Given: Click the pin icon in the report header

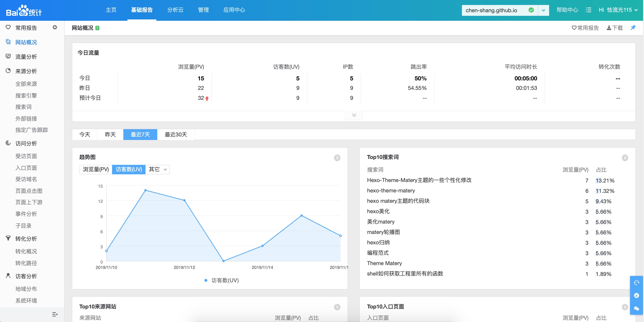Looking at the screenshot, I should pyautogui.click(x=633, y=28).
